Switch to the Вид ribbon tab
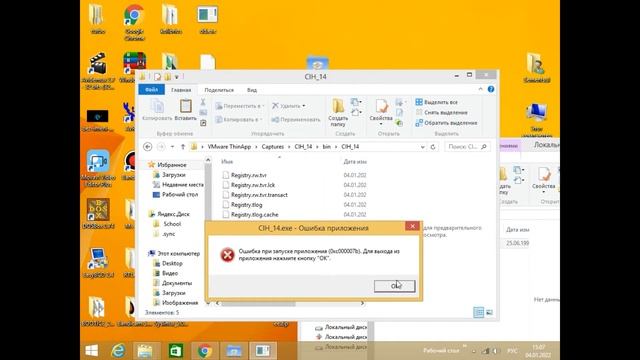 point(252,90)
